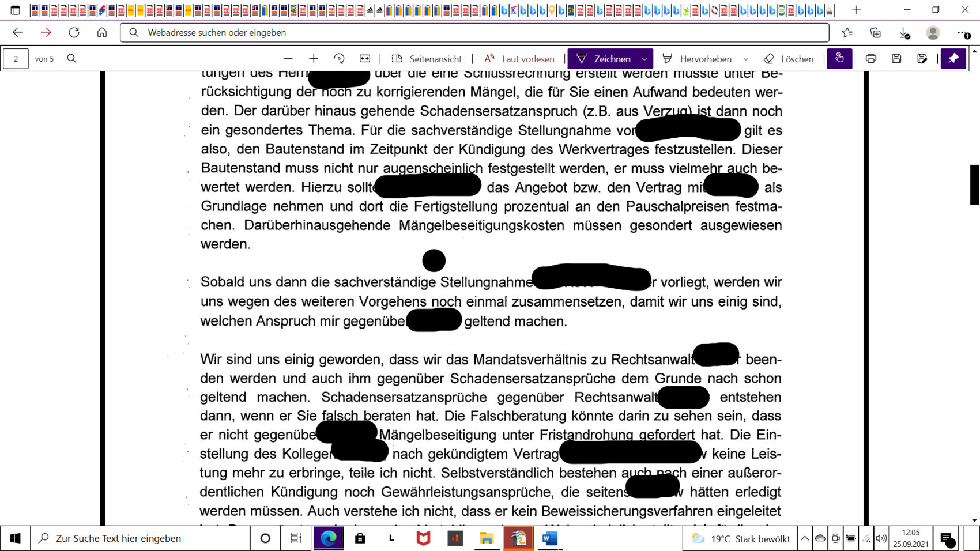Show hidden system tray icons chevron
Image resolution: width=980 pixels, height=551 pixels.
coord(804,538)
